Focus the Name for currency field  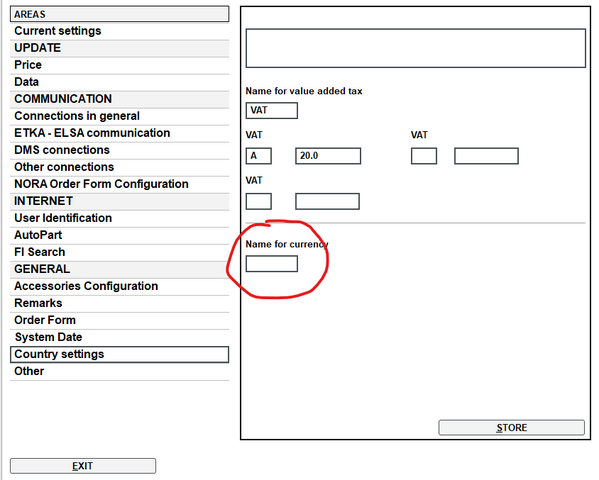tap(272, 264)
